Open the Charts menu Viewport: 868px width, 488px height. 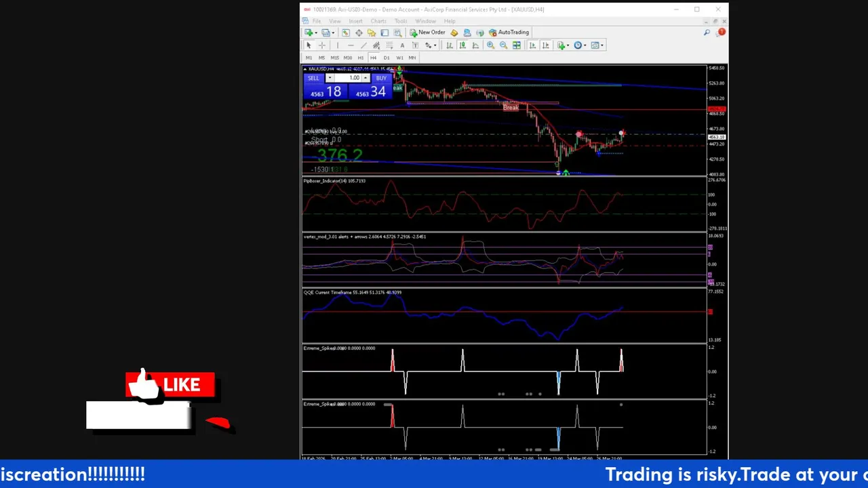pyautogui.click(x=378, y=21)
